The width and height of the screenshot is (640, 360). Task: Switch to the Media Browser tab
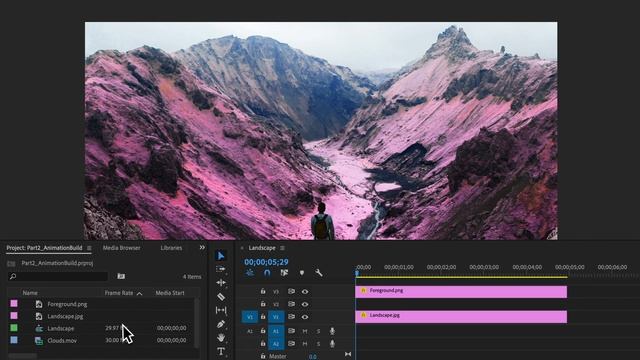(x=121, y=248)
